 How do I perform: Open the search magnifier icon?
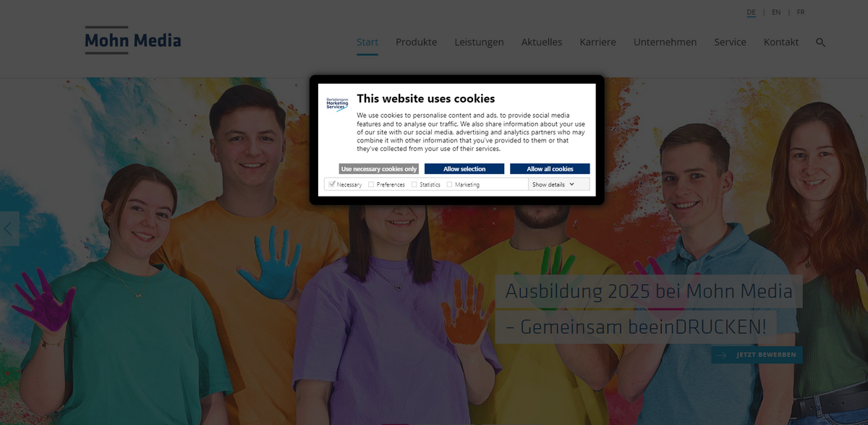[x=820, y=43]
